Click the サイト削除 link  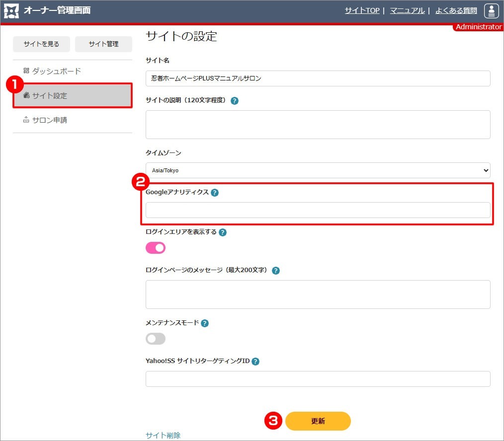tap(163, 435)
